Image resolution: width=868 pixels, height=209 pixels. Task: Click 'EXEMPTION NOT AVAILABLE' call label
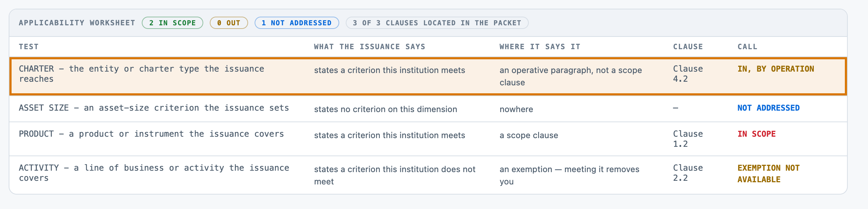pos(769,174)
